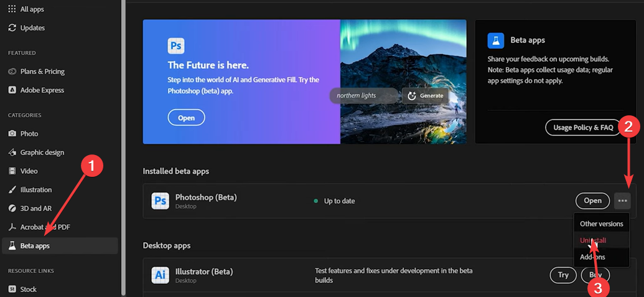Image resolution: width=644 pixels, height=297 pixels.
Task: Select the Video category
Action: 22,171
